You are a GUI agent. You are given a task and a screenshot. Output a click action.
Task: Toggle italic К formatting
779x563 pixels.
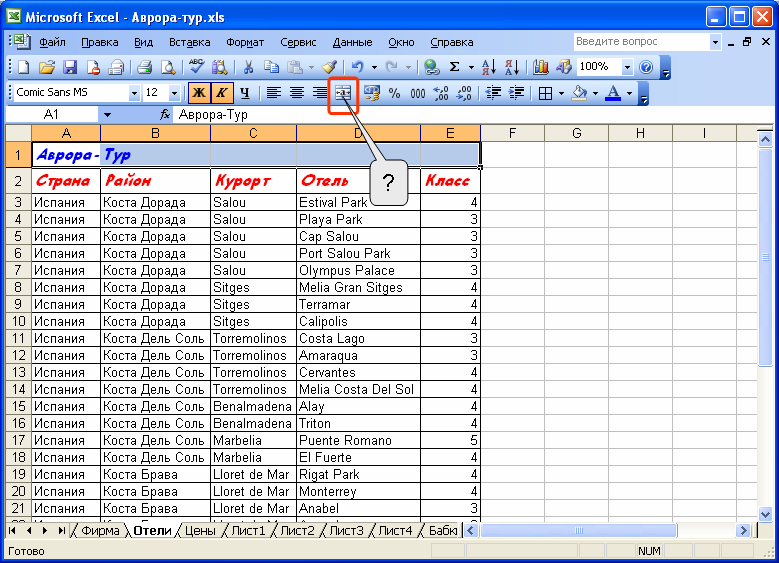(x=222, y=93)
